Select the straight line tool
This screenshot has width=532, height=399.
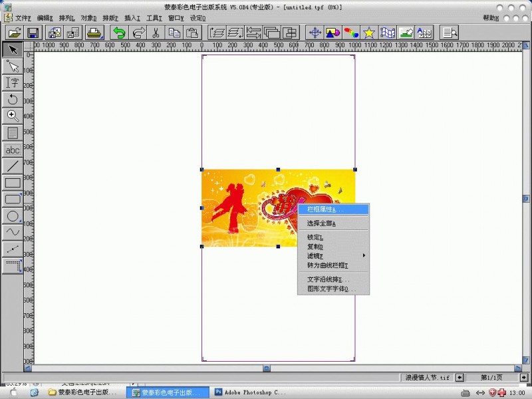pos(13,166)
